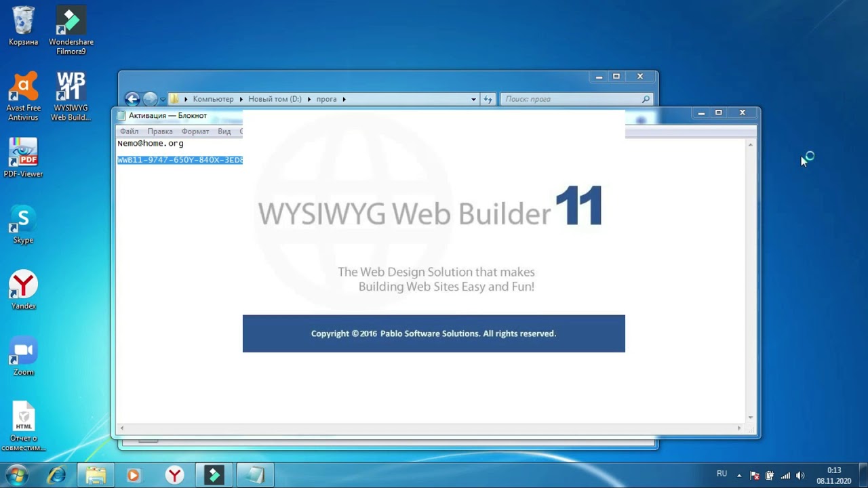This screenshot has width=868, height=488.
Task: Click the Notepad title bar icon
Action: tap(122, 115)
